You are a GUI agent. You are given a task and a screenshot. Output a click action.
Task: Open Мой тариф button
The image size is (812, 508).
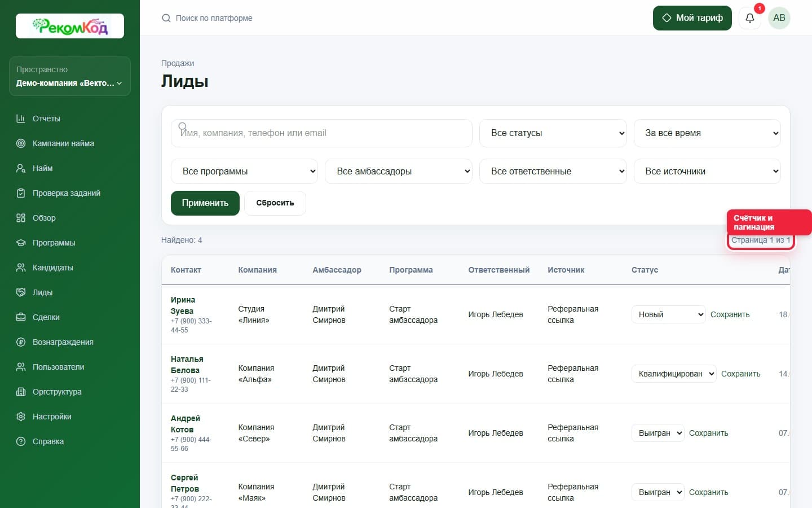[692, 18]
